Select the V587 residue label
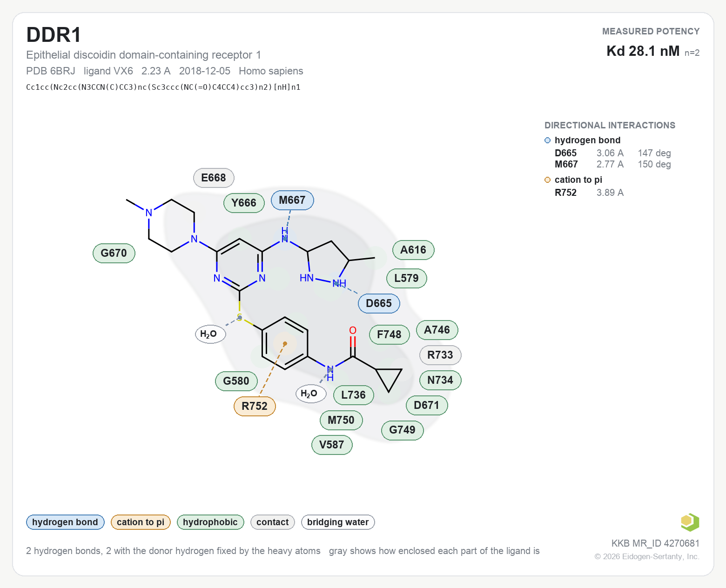726x588 pixels. pos(332,445)
